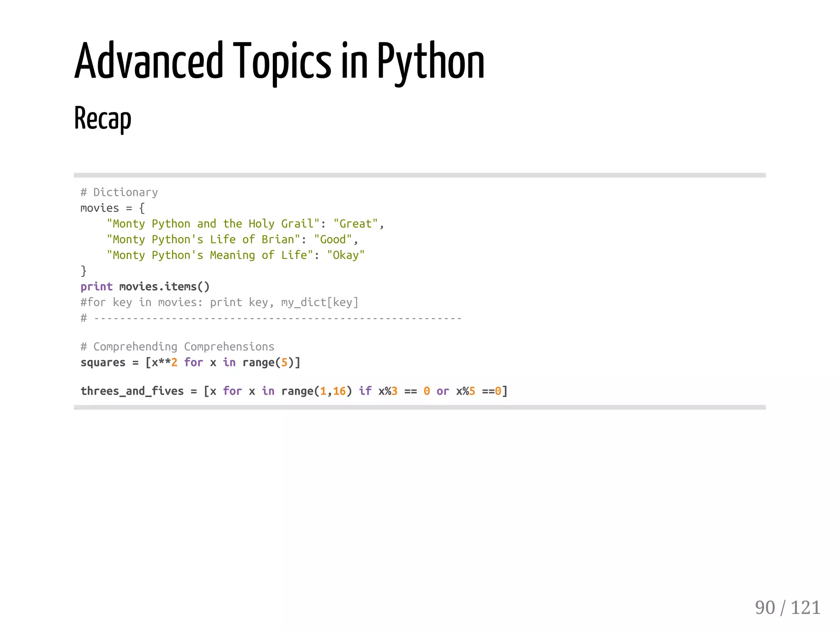Click the dashed separator comment line
The height and width of the screenshot is (630, 840).
point(271,318)
